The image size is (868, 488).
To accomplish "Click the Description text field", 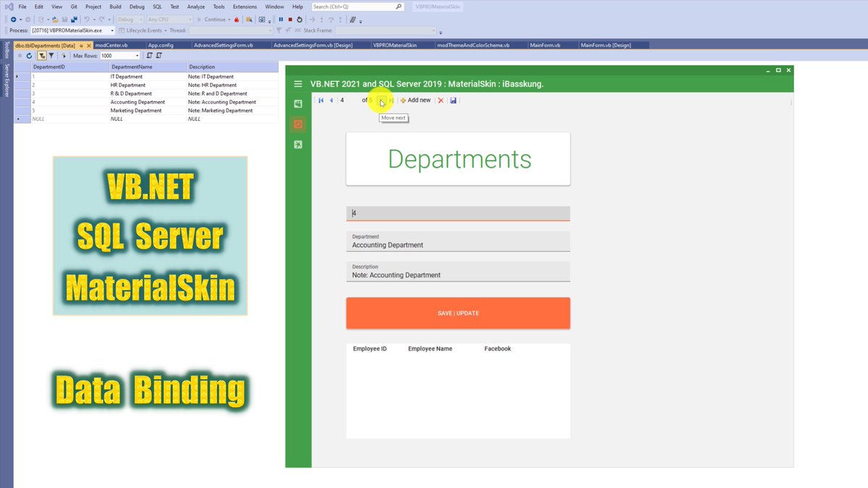I will (x=458, y=272).
